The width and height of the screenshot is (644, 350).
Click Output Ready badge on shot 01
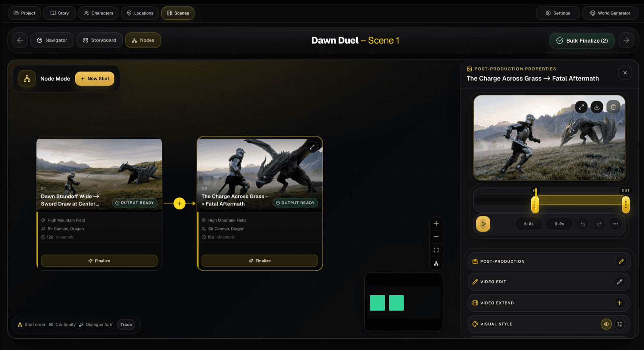134,203
